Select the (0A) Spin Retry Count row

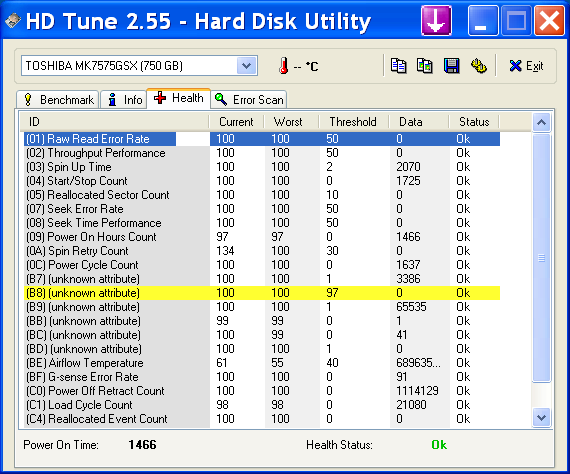tap(262, 251)
